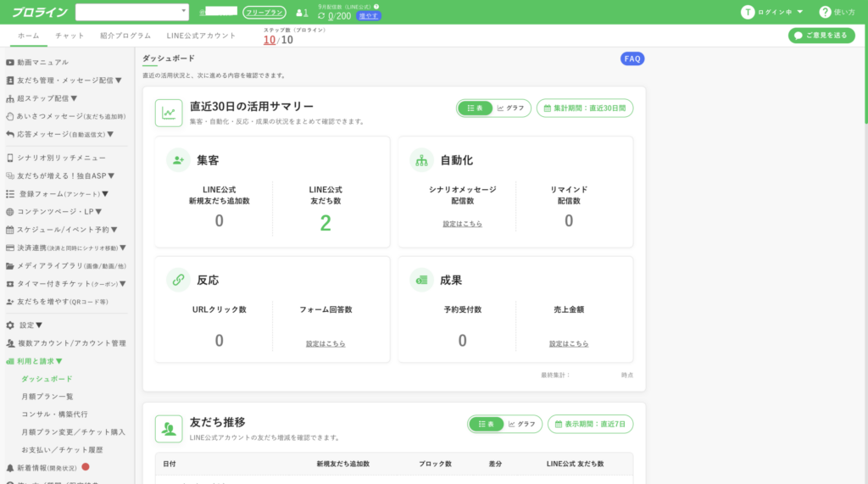Click the 友だちを増やす person-plus icon

[10, 302]
